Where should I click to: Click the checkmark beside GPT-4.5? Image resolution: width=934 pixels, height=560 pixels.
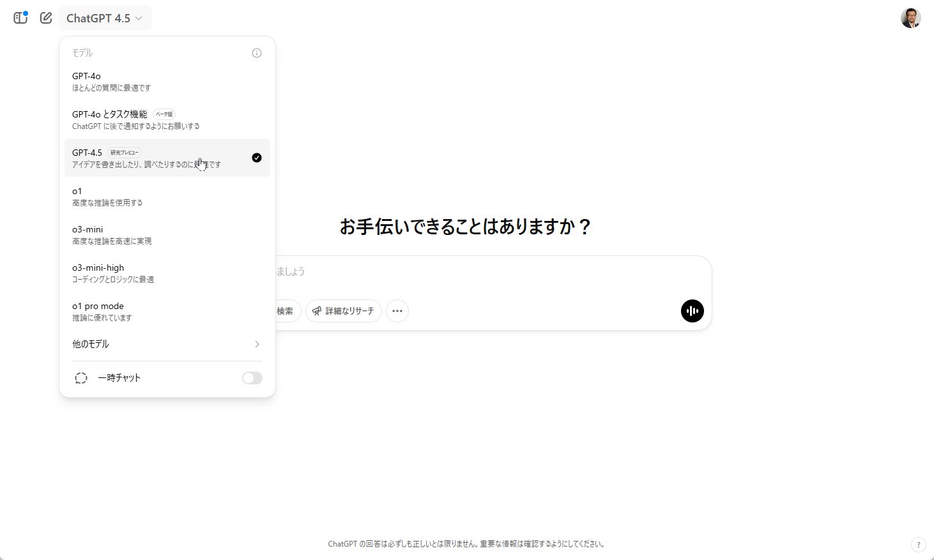coord(257,158)
